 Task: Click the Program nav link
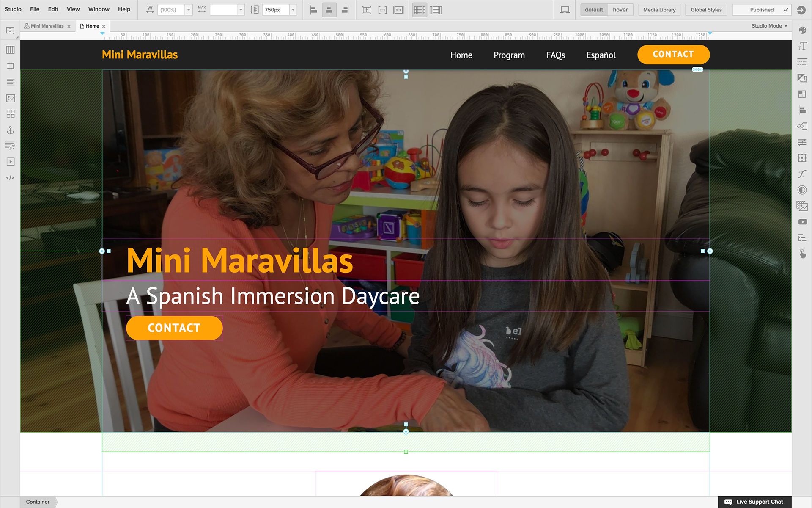pos(509,55)
